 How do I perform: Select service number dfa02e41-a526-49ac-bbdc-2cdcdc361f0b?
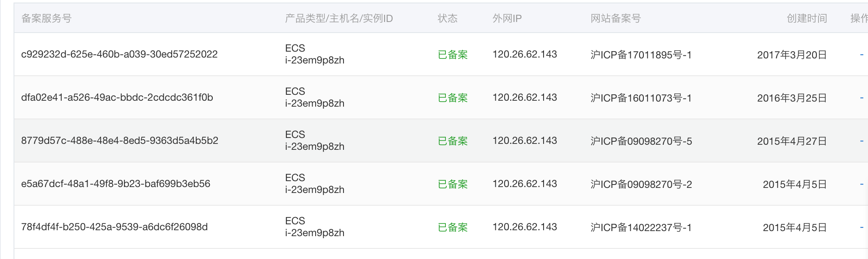point(117,98)
